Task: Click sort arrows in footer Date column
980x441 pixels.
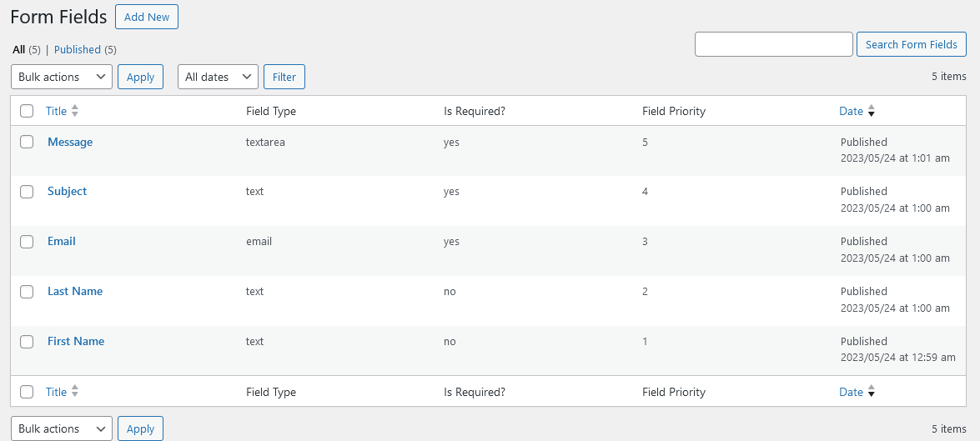Action: tap(872, 392)
